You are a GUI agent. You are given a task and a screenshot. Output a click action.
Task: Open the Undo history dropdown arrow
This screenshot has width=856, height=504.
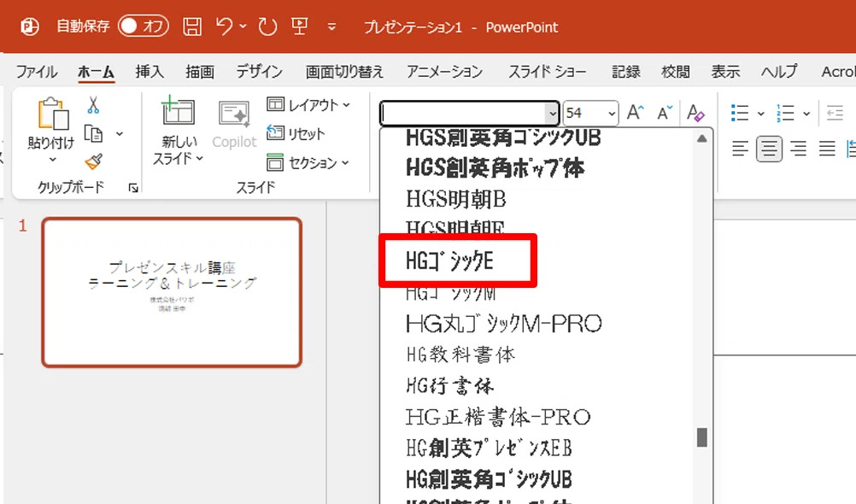click(x=243, y=26)
